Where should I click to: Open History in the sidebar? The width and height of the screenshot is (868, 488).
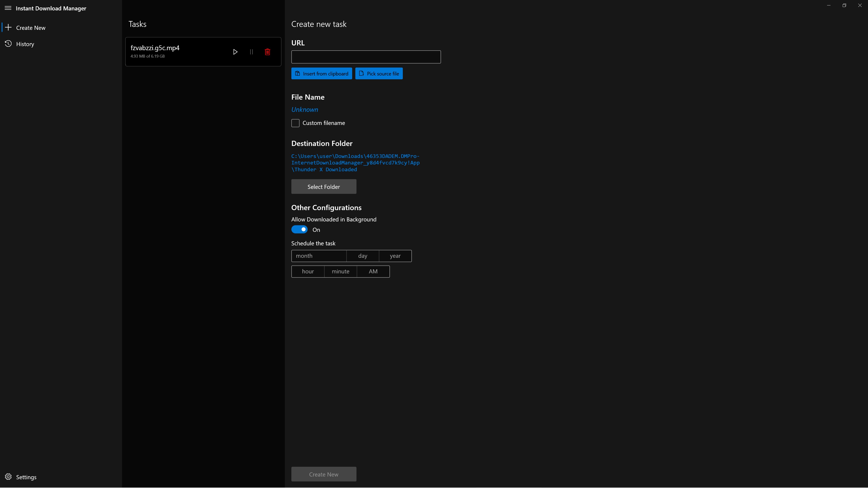(61, 44)
